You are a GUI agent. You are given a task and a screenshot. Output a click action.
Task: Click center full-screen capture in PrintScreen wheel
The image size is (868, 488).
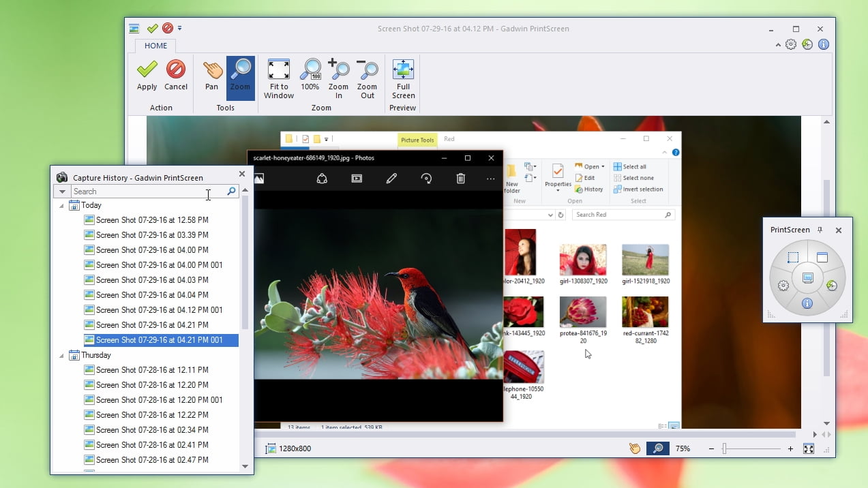click(807, 277)
